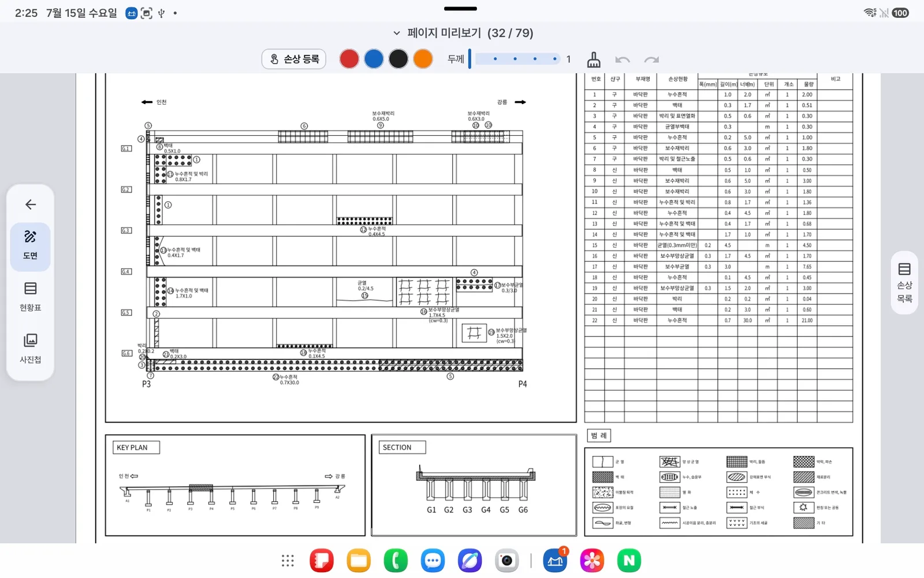Launch the Camera app from dock
This screenshot has width=924, height=578.
(506, 560)
